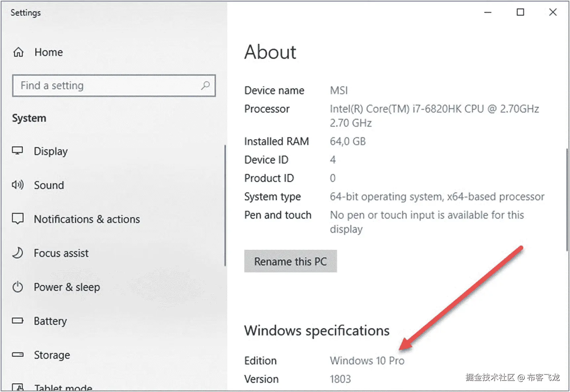Open Battery settings
570x392 pixels.
[x=50, y=321]
